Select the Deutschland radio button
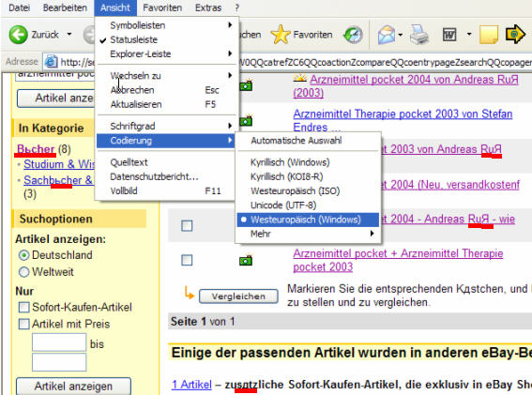 point(23,255)
